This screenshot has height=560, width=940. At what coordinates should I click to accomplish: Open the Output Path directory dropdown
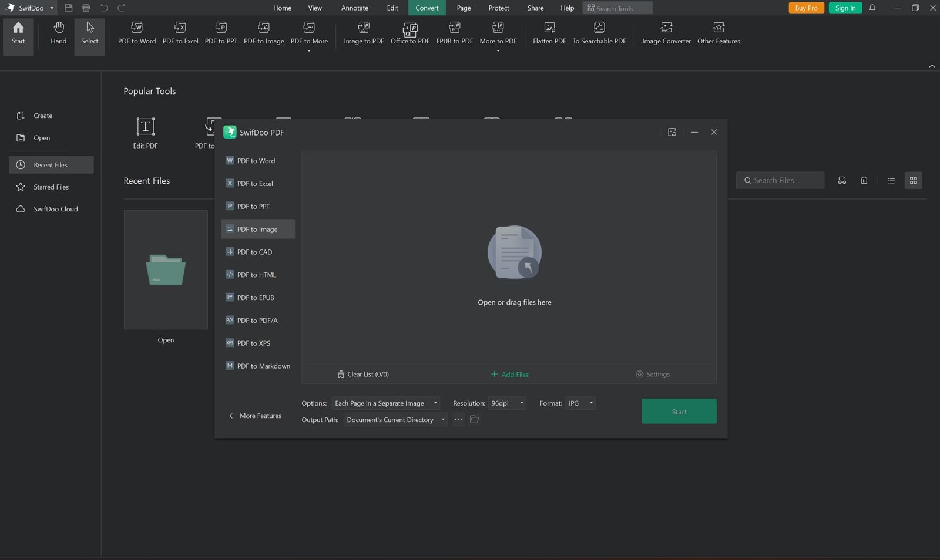click(x=395, y=420)
